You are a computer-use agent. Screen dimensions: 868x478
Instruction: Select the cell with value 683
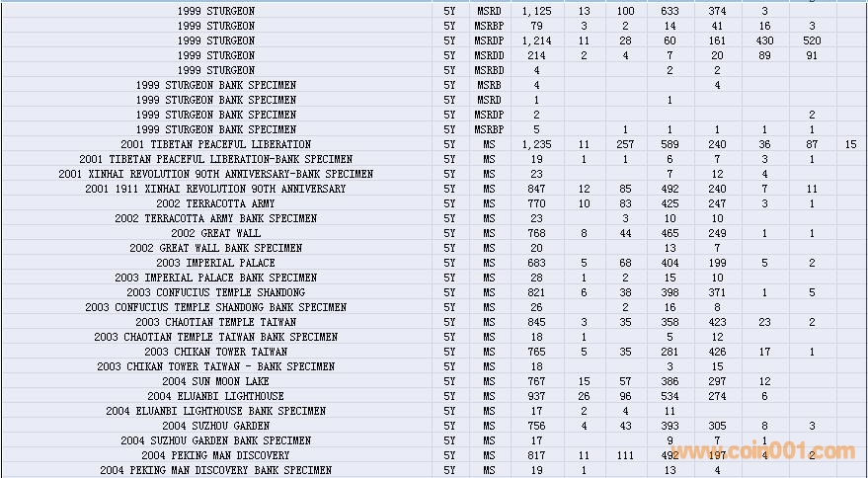(536, 263)
